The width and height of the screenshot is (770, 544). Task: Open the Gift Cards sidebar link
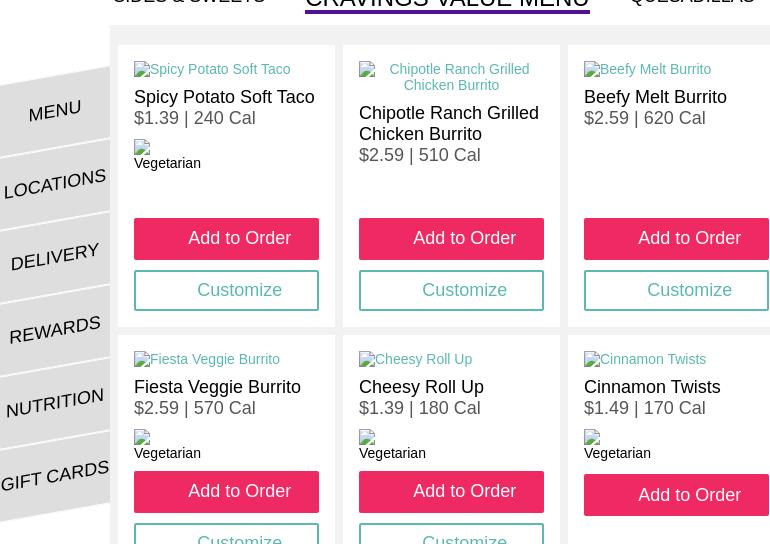coord(55,476)
